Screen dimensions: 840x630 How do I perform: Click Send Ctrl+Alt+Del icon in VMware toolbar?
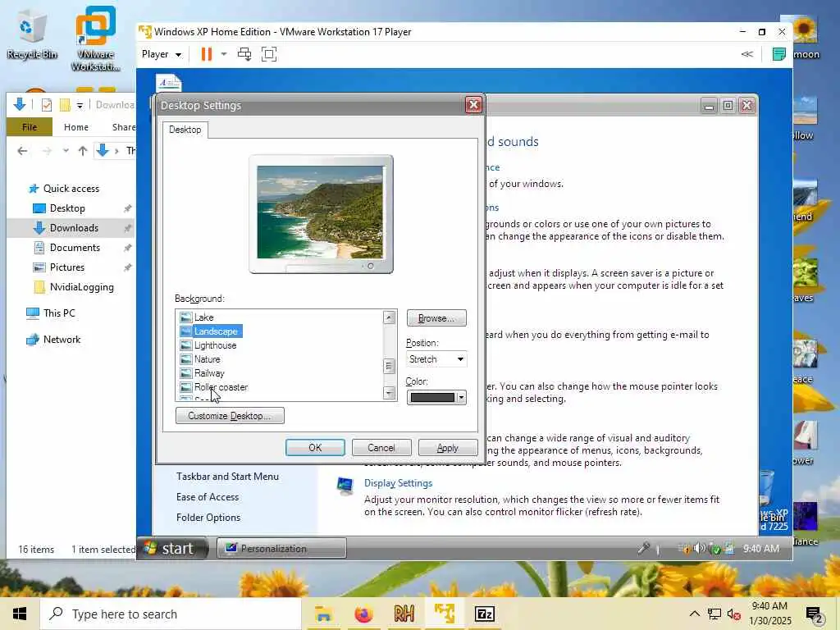(x=244, y=54)
